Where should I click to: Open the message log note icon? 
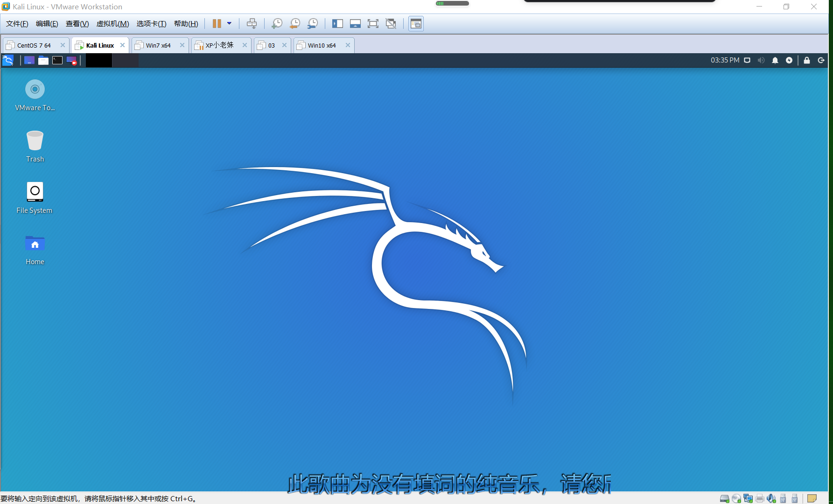812,498
